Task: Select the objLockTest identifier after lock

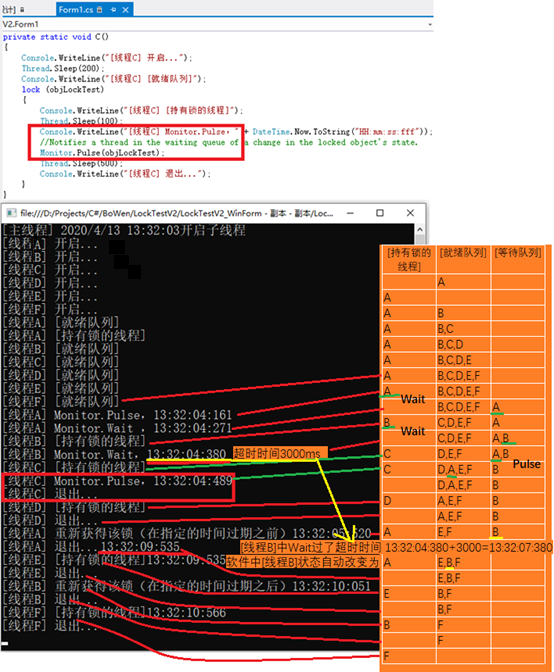Action: pos(75,90)
